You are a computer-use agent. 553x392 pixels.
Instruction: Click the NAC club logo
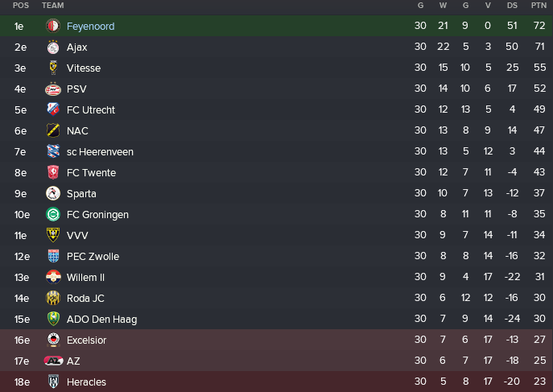(53, 130)
